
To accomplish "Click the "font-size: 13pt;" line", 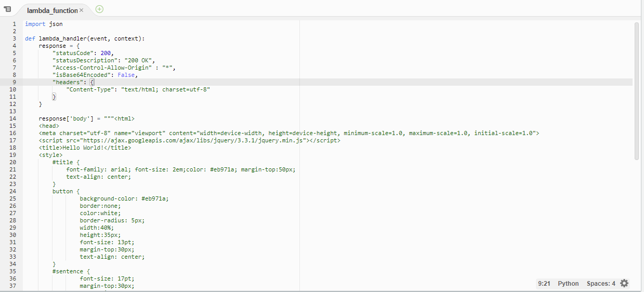I will (107, 242).
